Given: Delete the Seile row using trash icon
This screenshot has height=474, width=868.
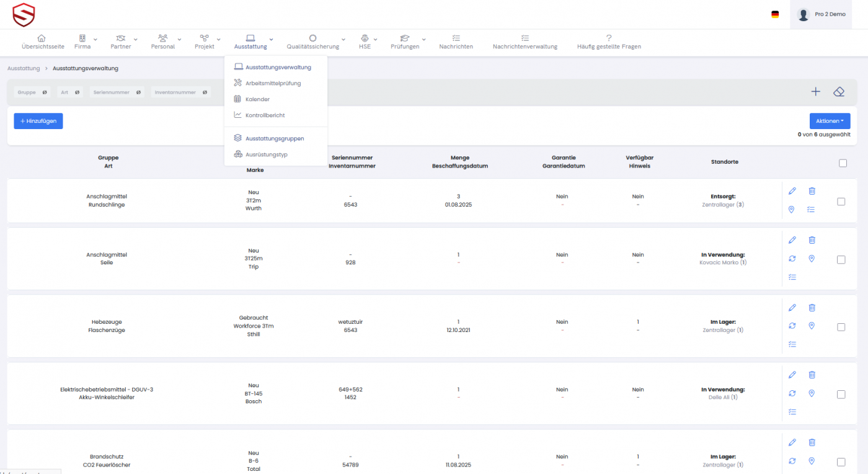Looking at the screenshot, I should click(x=812, y=240).
